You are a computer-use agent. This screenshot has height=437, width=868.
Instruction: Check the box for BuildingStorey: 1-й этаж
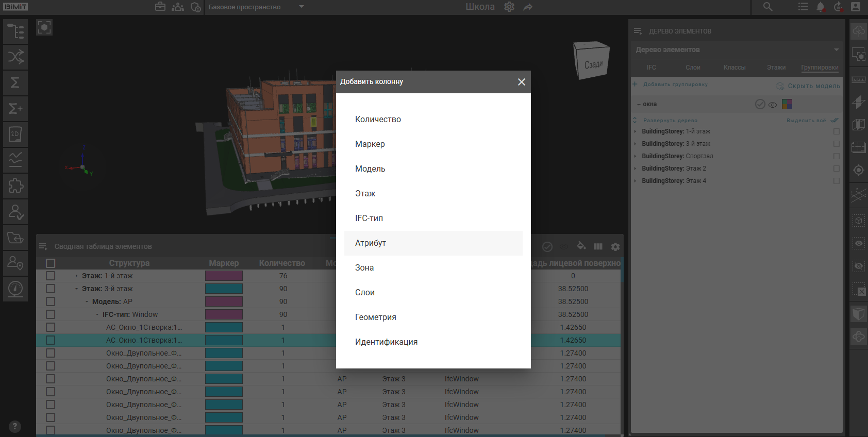click(x=836, y=131)
